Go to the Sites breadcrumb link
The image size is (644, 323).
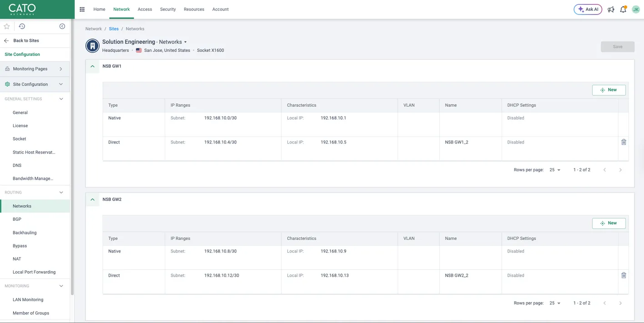pos(114,29)
